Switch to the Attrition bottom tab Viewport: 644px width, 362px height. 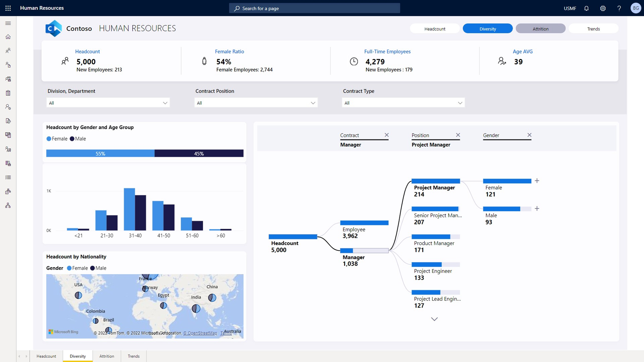107,356
